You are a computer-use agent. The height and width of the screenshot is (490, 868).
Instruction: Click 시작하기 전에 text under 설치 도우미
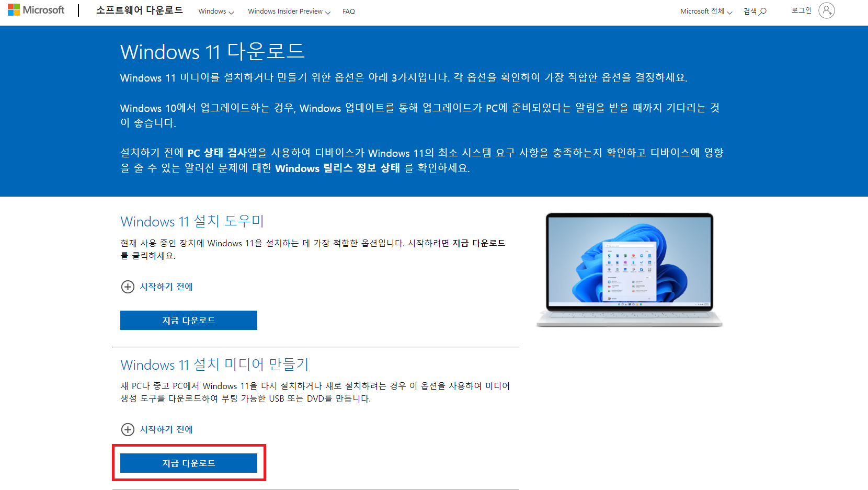(166, 287)
